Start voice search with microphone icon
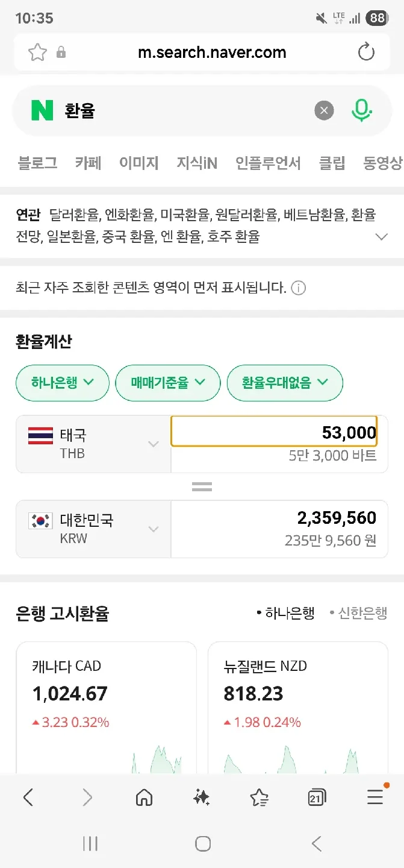 pos(361,110)
